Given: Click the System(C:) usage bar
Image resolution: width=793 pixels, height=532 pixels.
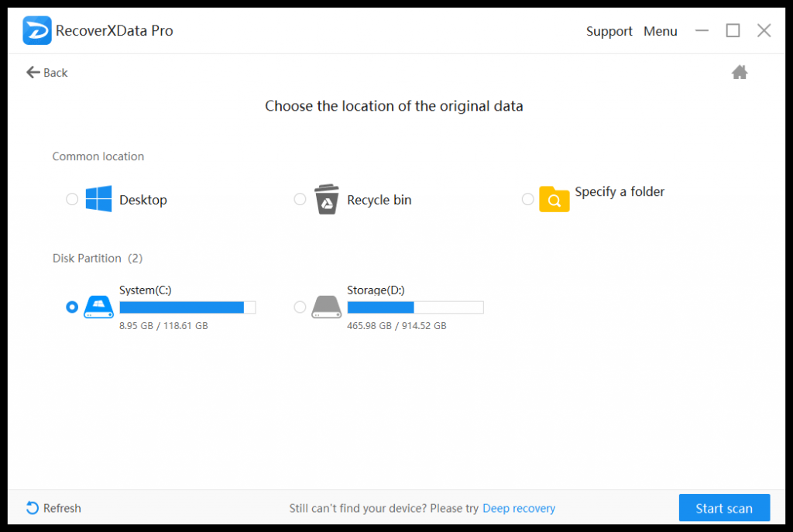Looking at the screenshot, I should click(187, 307).
